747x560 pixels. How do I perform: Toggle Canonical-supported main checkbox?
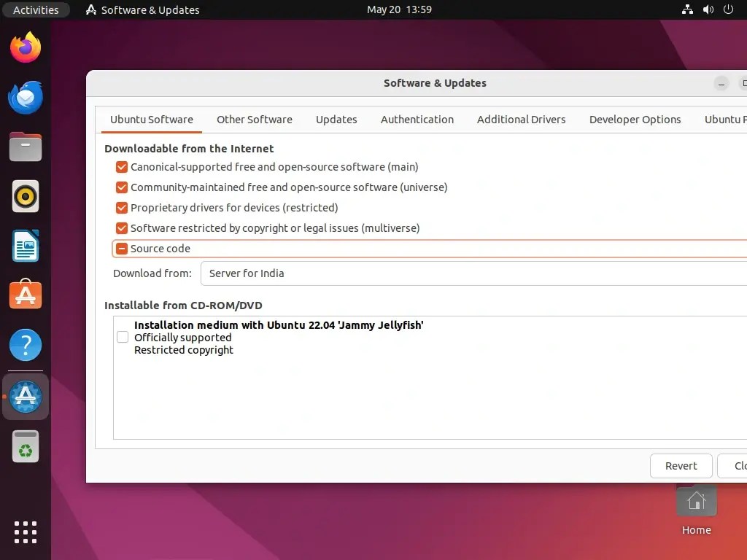[122, 167]
